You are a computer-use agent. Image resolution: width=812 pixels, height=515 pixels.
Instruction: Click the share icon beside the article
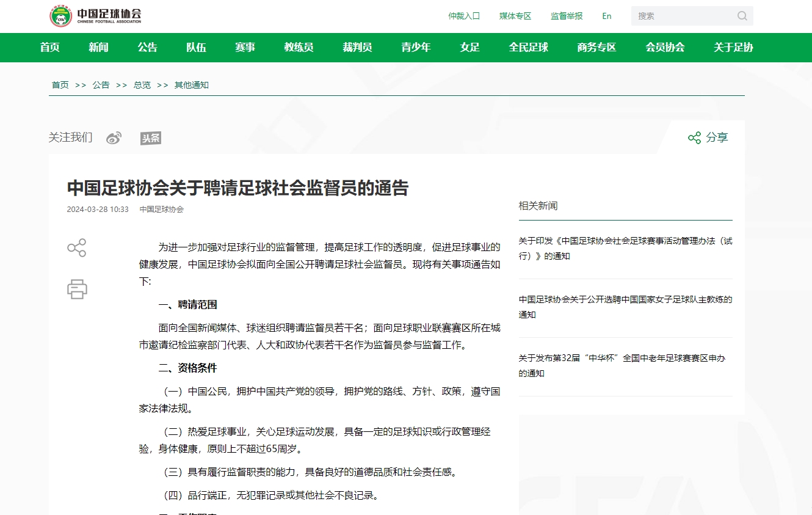click(x=76, y=248)
